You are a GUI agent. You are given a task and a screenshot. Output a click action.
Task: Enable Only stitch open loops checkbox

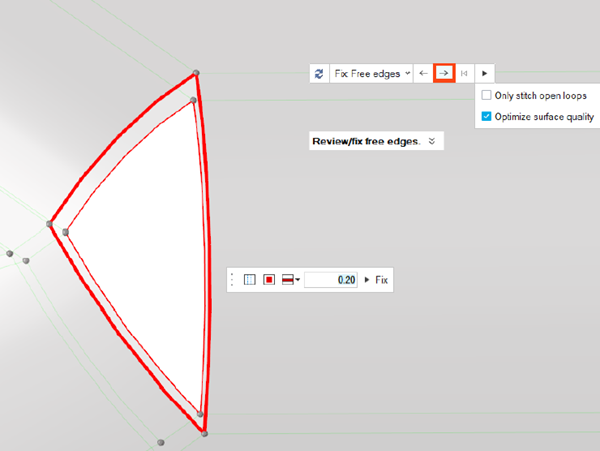point(486,96)
